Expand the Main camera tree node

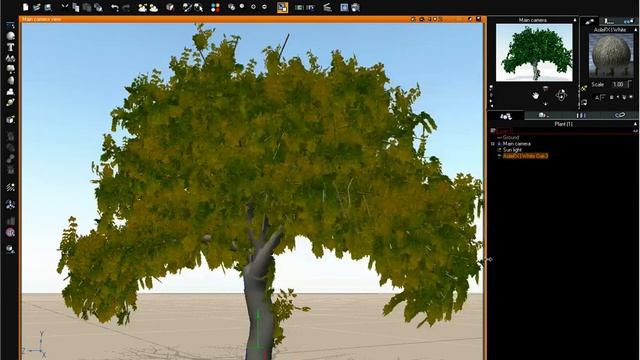point(493,144)
